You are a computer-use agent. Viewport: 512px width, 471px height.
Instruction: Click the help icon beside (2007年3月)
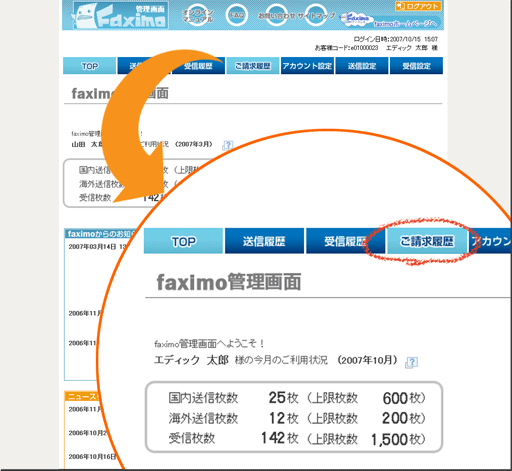pyautogui.click(x=228, y=145)
